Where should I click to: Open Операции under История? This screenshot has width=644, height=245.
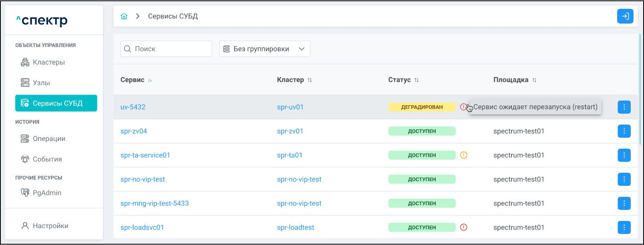coord(49,139)
